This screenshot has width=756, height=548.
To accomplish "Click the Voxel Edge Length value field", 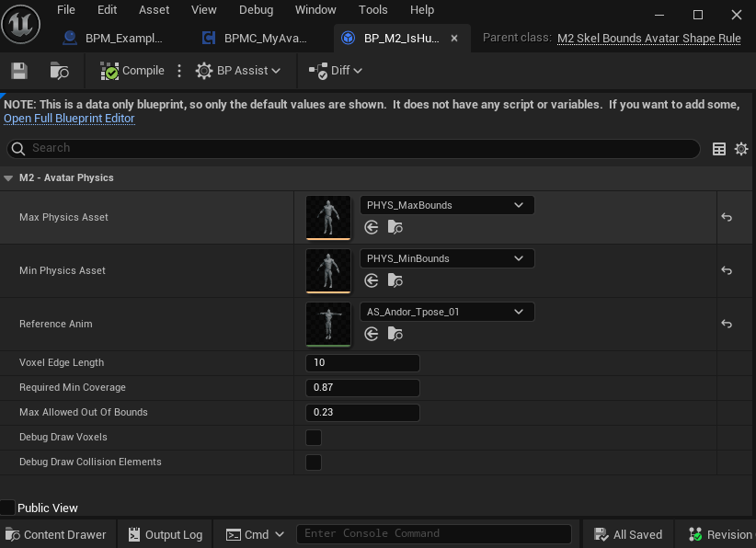I will pos(362,363).
